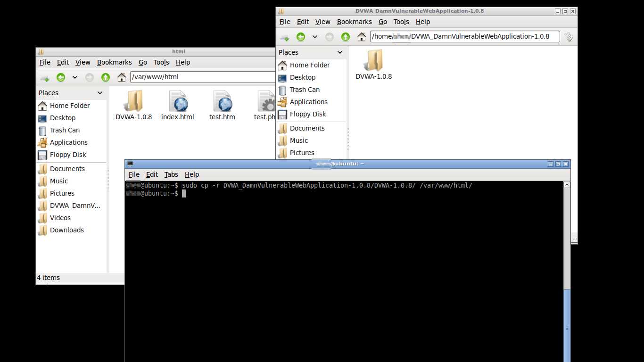Go forward using the greyed arrow in DVWA window

[x=330, y=37]
